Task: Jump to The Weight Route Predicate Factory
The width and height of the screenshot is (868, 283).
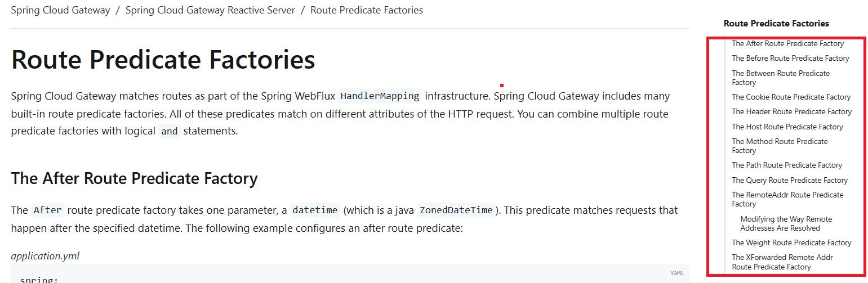Action: (791, 242)
